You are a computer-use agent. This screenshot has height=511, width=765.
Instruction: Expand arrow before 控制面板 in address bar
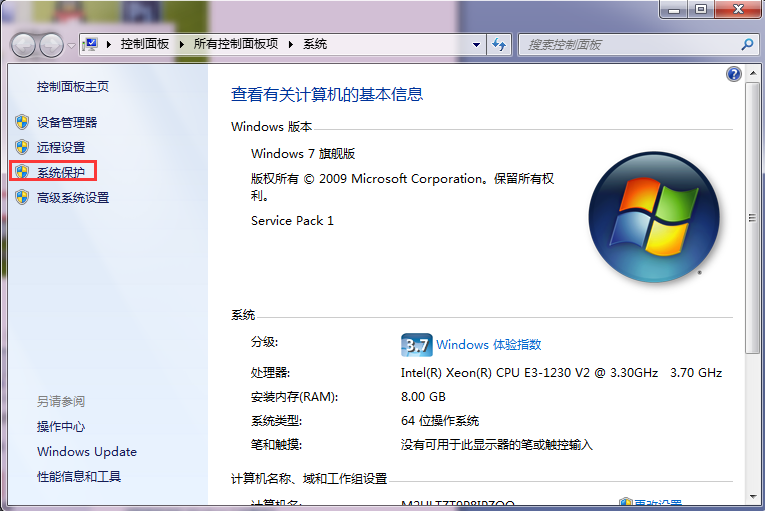click(109, 44)
